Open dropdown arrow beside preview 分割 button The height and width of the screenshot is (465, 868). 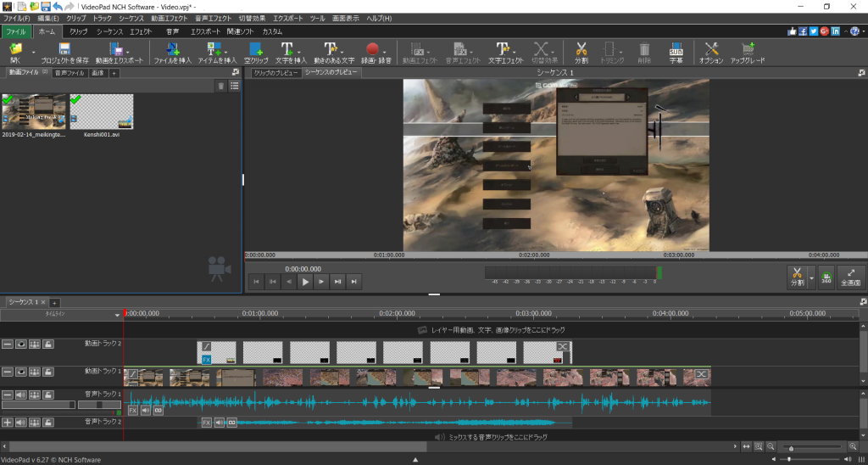811,277
